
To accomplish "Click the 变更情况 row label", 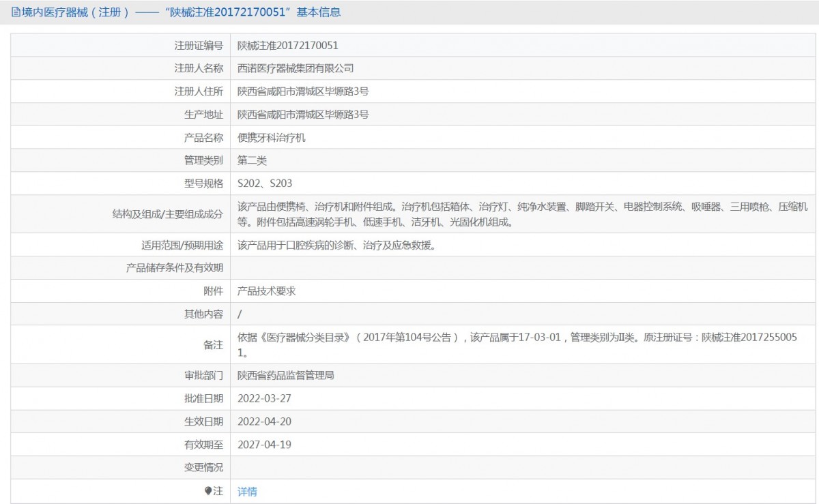I will click(x=203, y=468).
